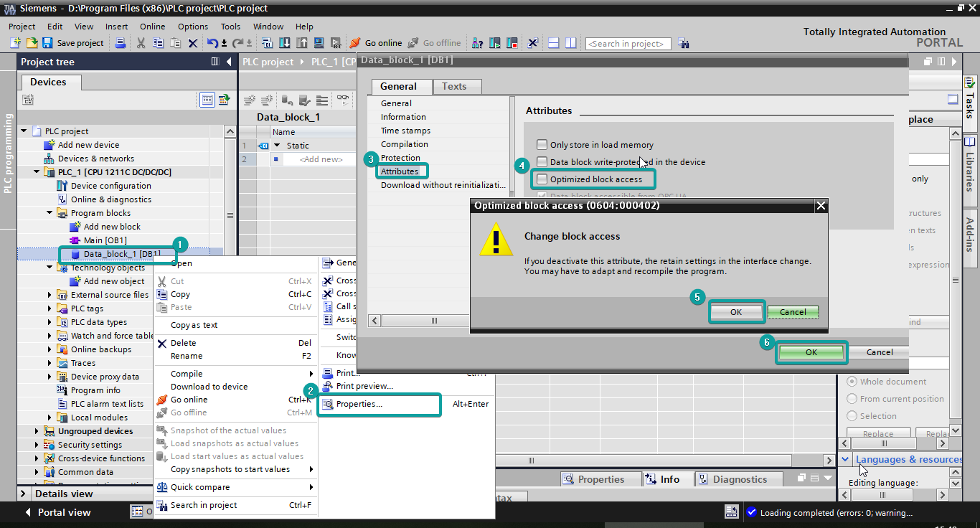Click OK in Data_block_1 properties window
This screenshot has height=528, width=980.
(811, 352)
